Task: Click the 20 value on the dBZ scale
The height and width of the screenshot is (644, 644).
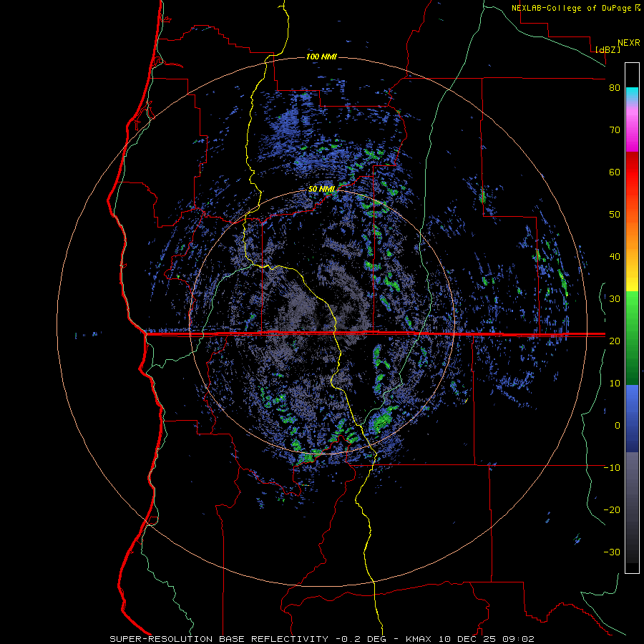Action: 615,341
